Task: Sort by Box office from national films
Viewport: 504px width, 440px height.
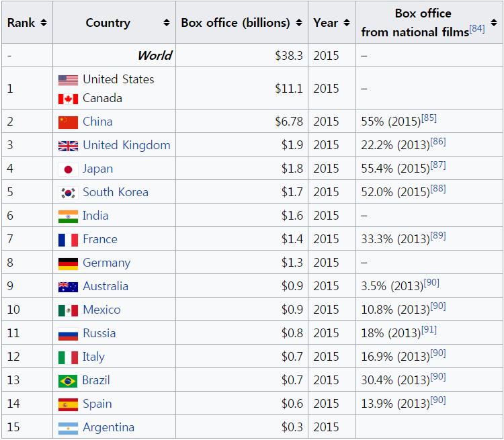Action: 494,23
